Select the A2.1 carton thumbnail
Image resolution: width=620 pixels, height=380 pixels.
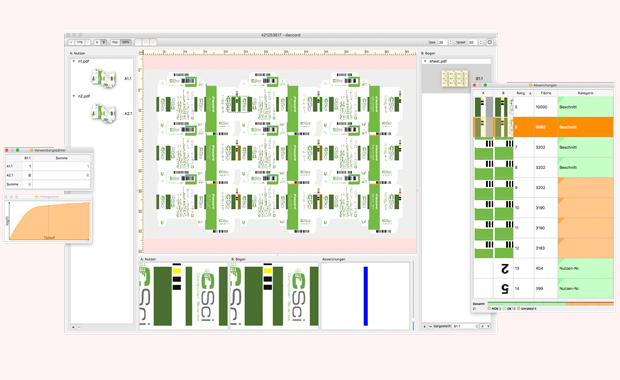pos(103,113)
